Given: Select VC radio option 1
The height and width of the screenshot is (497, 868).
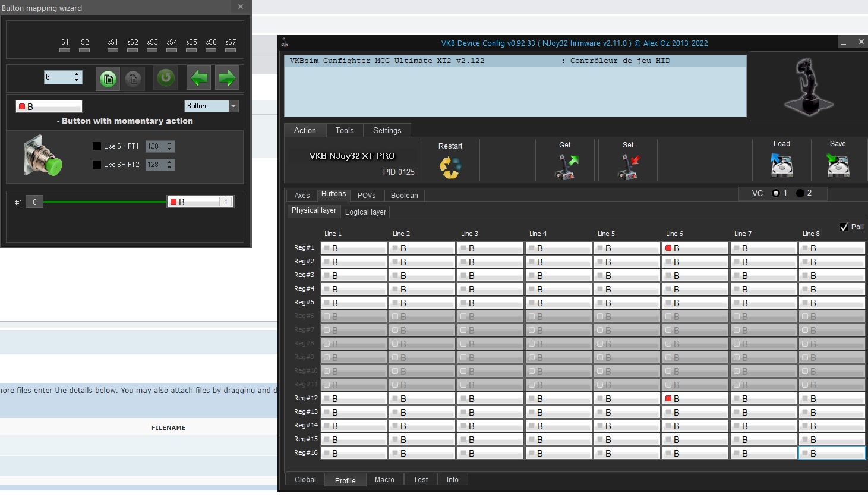Looking at the screenshot, I should coord(776,193).
